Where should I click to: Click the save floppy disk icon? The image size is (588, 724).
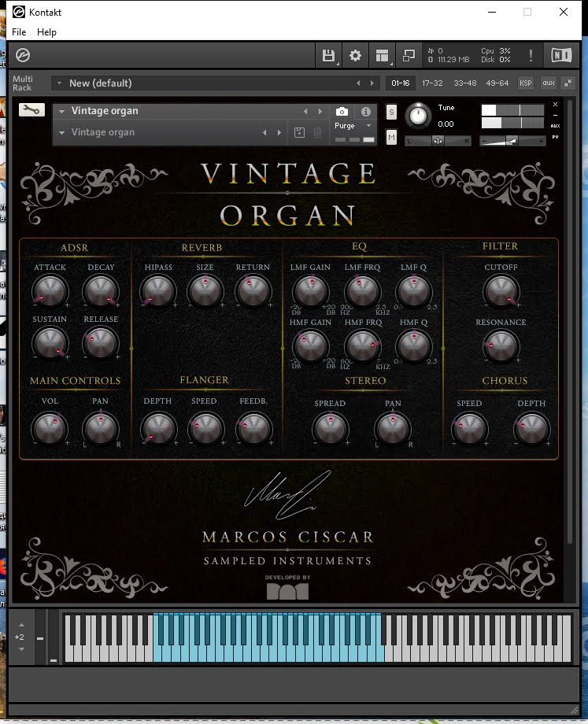point(328,55)
